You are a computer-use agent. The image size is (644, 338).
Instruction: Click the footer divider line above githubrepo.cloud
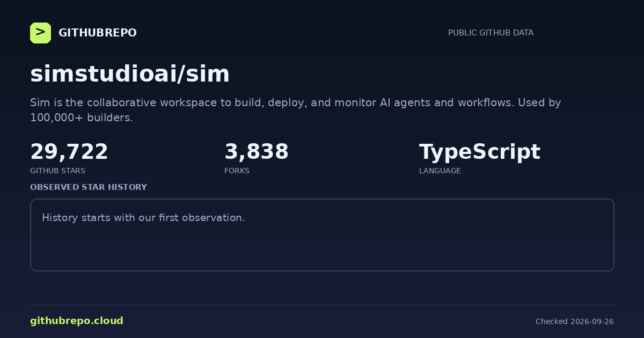322,305
